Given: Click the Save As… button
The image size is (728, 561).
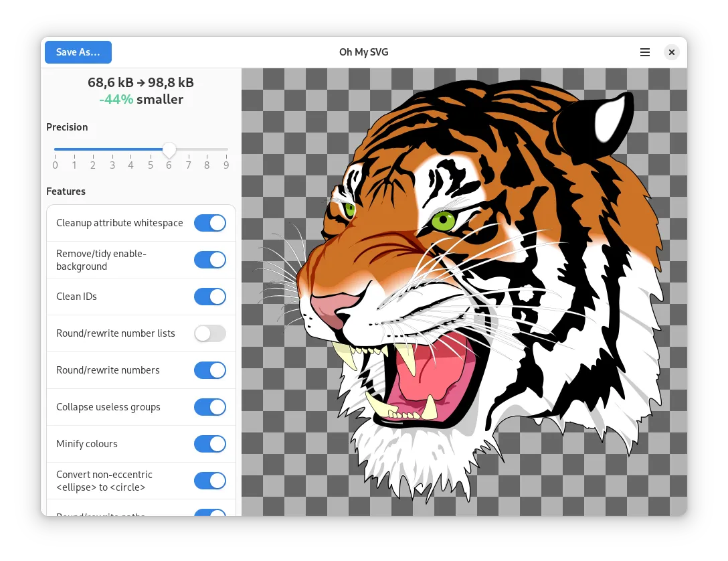Looking at the screenshot, I should pos(78,52).
